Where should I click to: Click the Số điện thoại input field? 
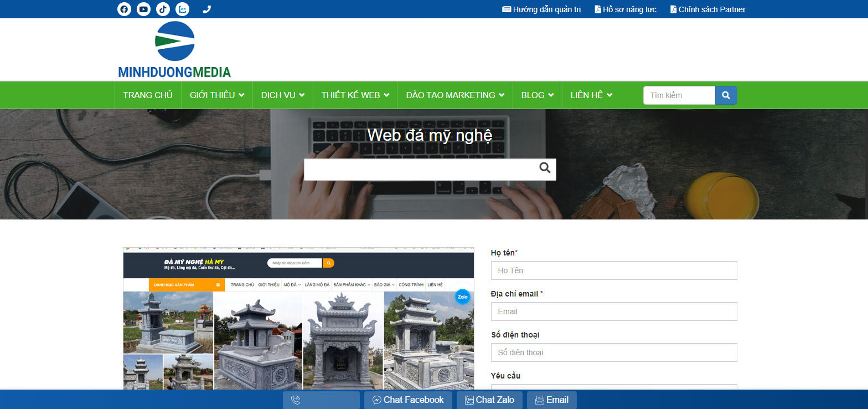tap(614, 352)
